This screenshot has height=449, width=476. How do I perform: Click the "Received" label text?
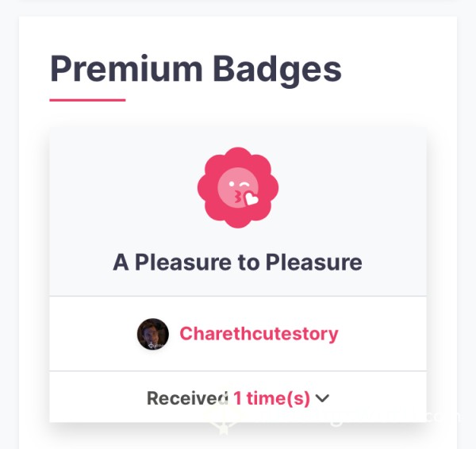point(187,398)
